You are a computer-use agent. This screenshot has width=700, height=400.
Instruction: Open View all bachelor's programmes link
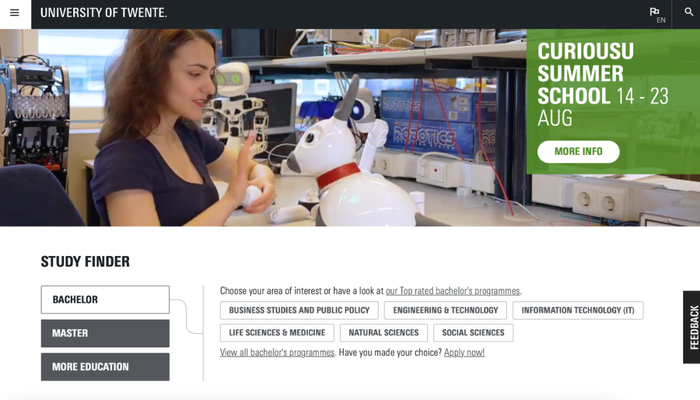pyautogui.click(x=277, y=353)
